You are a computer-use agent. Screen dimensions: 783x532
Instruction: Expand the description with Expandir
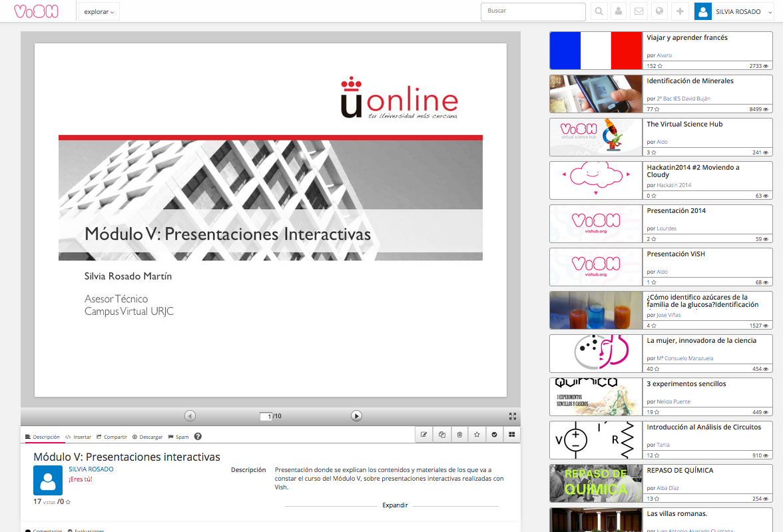395,505
